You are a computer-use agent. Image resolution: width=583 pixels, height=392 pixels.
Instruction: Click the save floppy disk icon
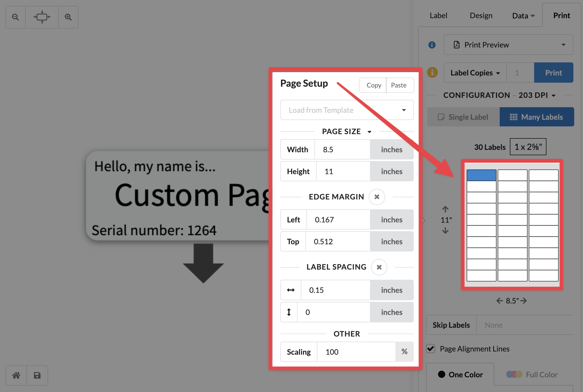click(x=37, y=375)
